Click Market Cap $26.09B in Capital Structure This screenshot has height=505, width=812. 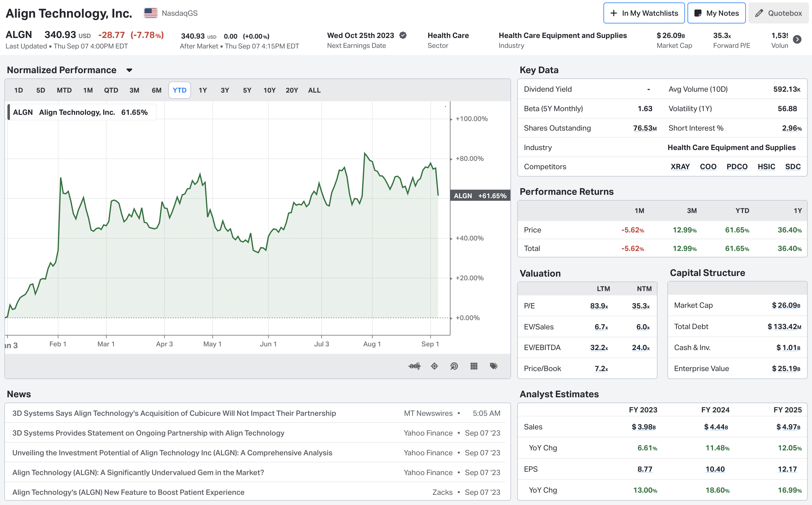(786, 305)
